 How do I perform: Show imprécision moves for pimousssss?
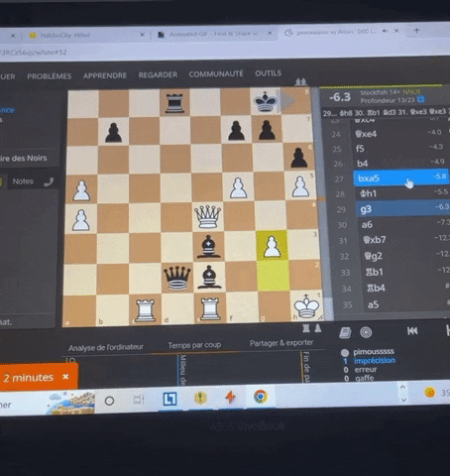pyautogui.click(x=375, y=360)
